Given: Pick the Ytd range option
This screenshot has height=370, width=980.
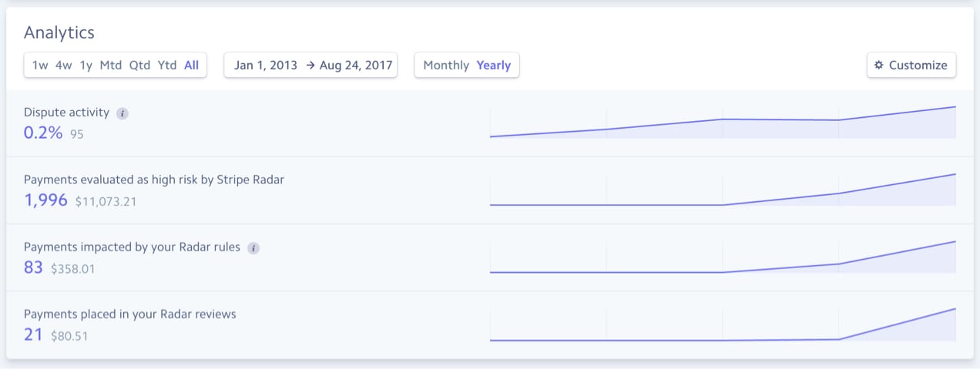Looking at the screenshot, I should point(167,66).
